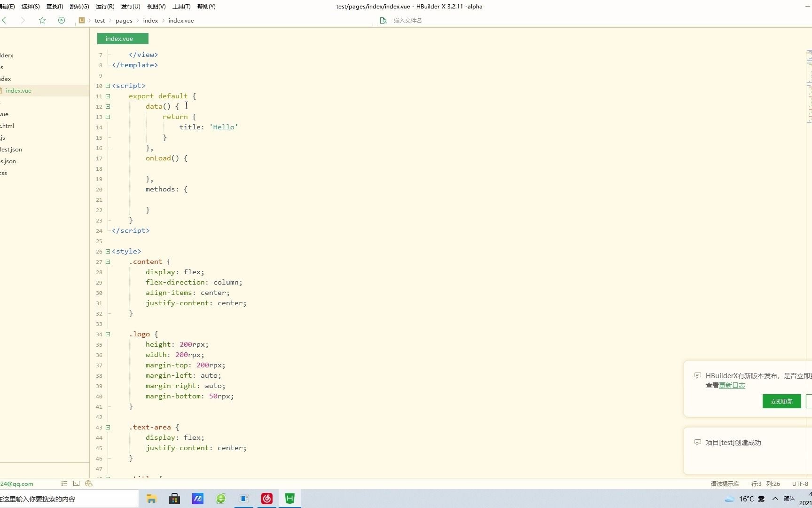
Task: Collapse the data() function fold marker
Action: [x=108, y=106]
